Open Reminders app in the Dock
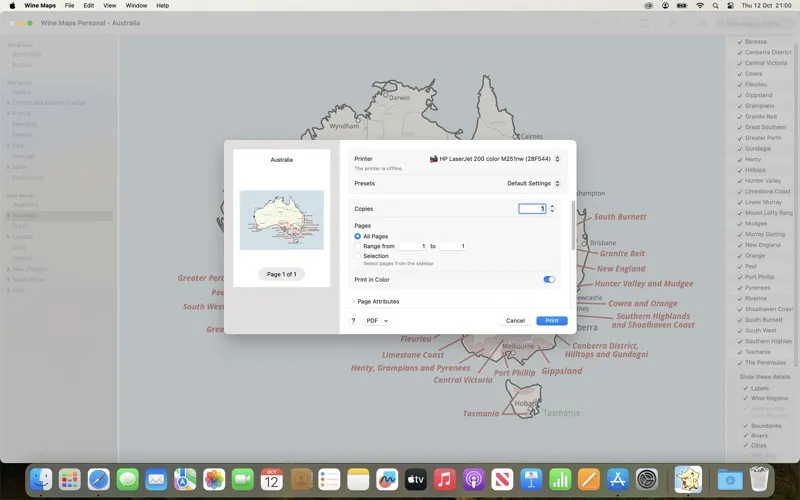This screenshot has width=800, height=500. [x=329, y=480]
